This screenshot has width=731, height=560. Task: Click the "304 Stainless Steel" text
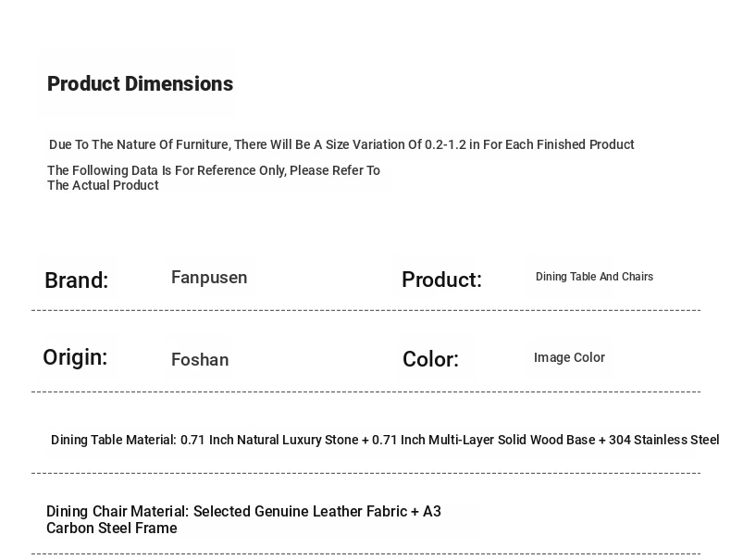[663, 441]
